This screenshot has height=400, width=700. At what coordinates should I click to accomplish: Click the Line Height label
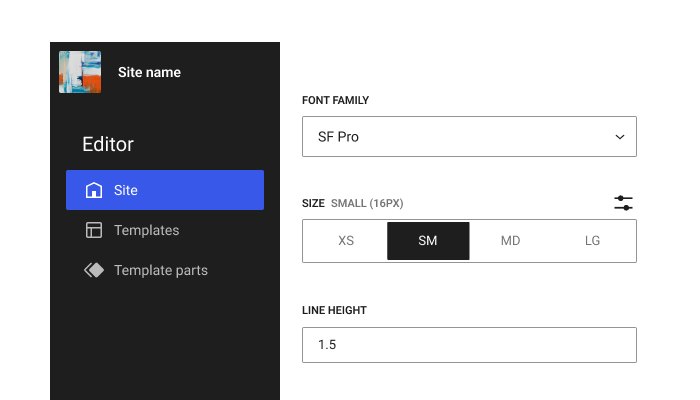pyautogui.click(x=334, y=310)
